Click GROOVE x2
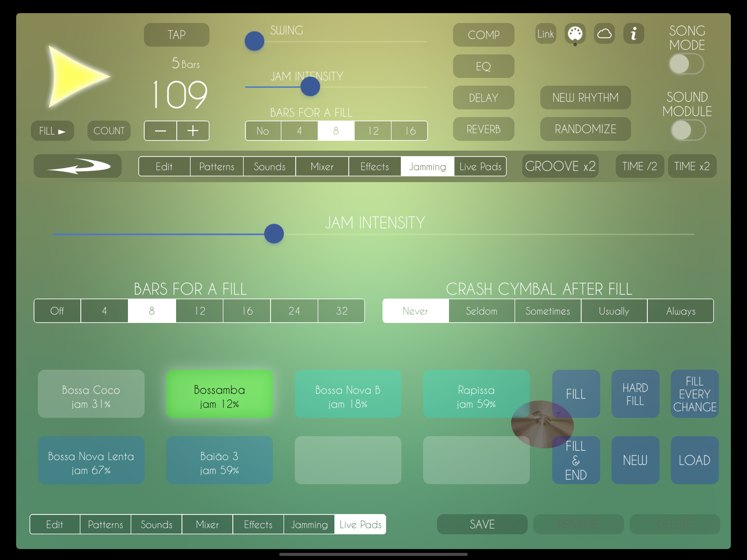The width and height of the screenshot is (747, 560). point(560,166)
